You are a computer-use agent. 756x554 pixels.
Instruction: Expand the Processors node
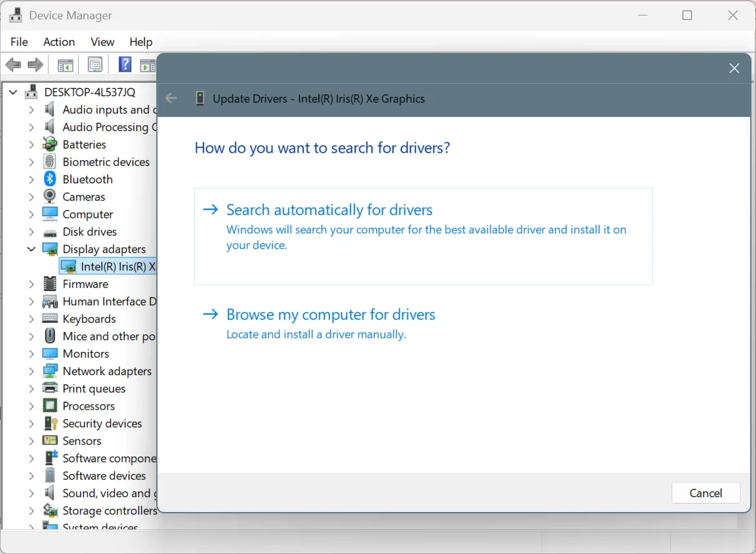pyautogui.click(x=32, y=406)
